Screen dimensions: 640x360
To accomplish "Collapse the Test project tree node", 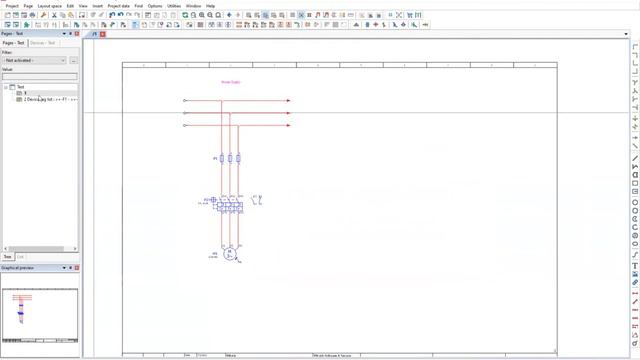I will pyautogui.click(x=6, y=87).
